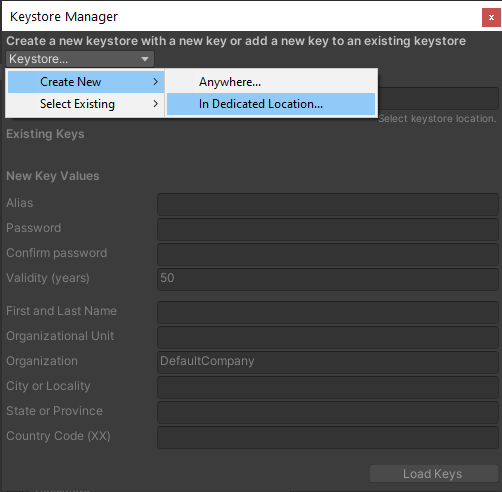Focus the City or Locality field
Image resolution: width=502 pixels, height=492 pixels.
(x=328, y=387)
